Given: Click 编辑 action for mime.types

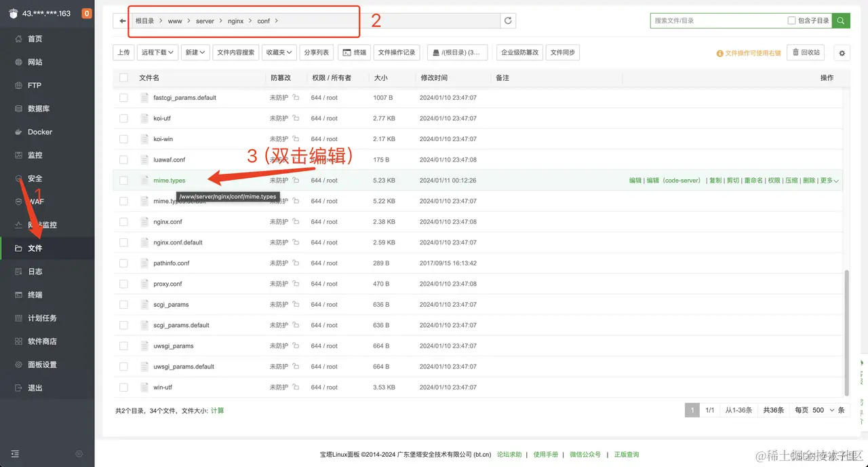Looking at the screenshot, I should pyautogui.click(x=635, y=181).
